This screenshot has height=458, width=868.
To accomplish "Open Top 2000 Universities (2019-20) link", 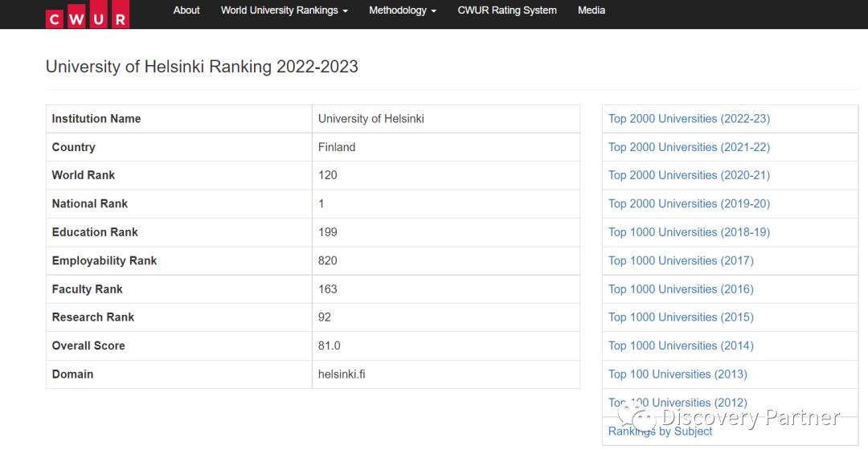I will pos(690,203).
